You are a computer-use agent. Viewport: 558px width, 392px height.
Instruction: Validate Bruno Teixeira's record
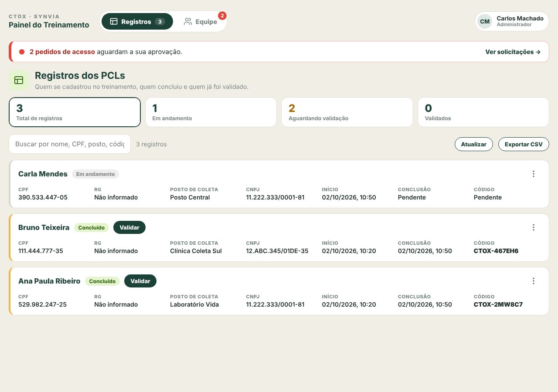click(129, 227)
